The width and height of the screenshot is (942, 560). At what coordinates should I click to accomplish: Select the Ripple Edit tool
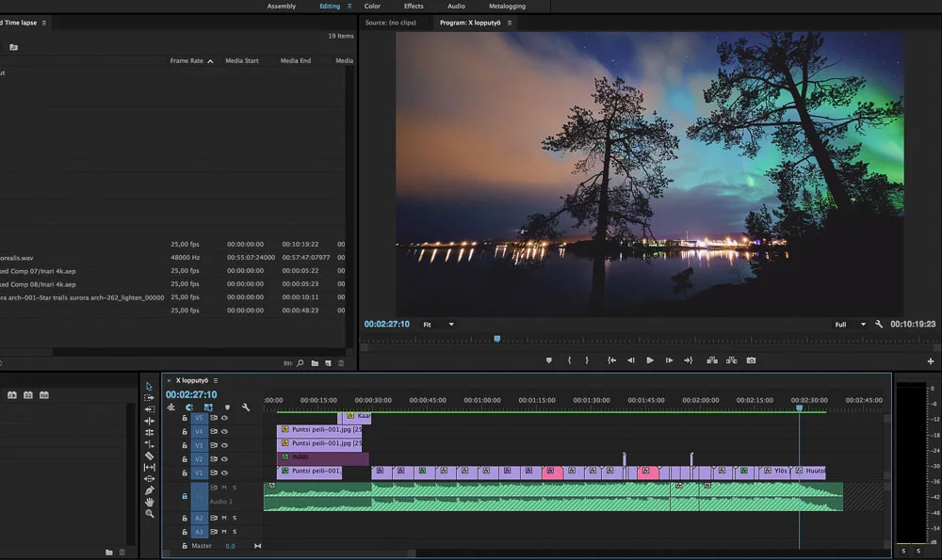click(x=149, y=421)
